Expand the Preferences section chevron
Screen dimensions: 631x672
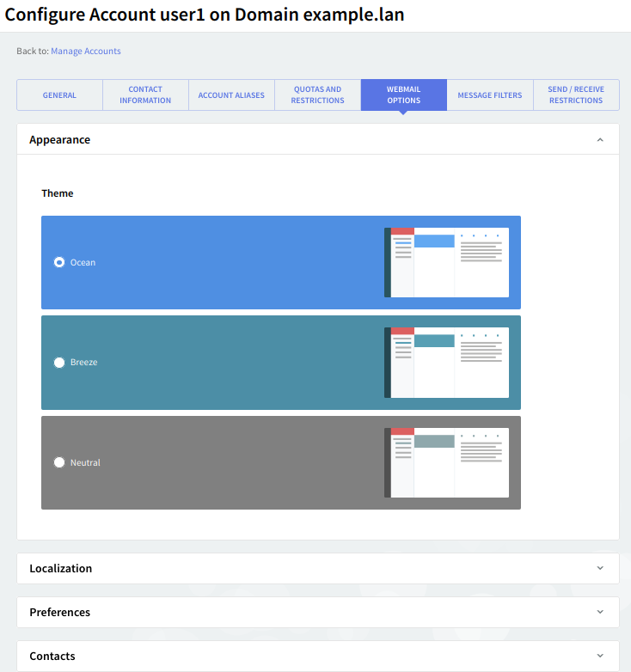point(600,612)
